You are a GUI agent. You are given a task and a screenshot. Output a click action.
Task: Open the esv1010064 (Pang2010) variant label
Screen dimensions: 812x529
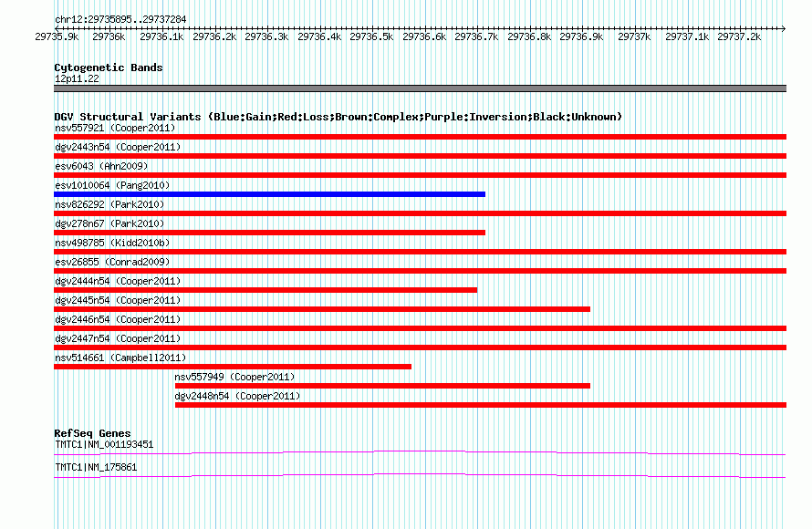pyautogui.click(x=112, y=185)
